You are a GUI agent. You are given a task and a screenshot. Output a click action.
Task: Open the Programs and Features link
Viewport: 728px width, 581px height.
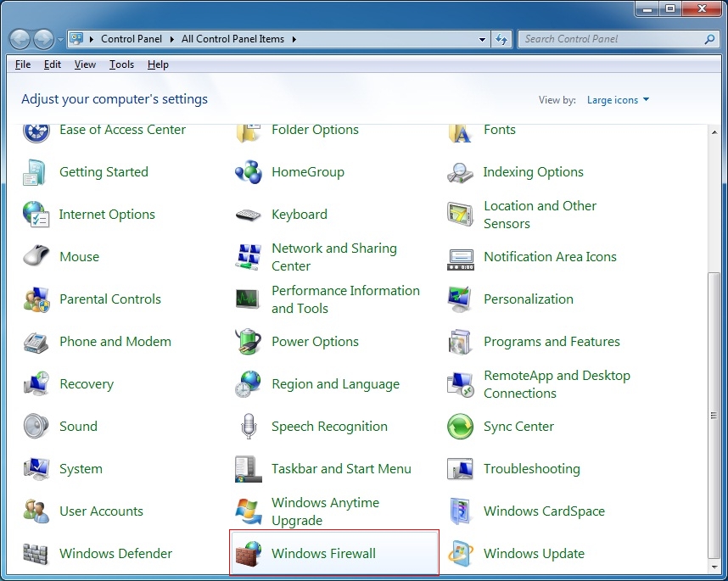(552, 342)
